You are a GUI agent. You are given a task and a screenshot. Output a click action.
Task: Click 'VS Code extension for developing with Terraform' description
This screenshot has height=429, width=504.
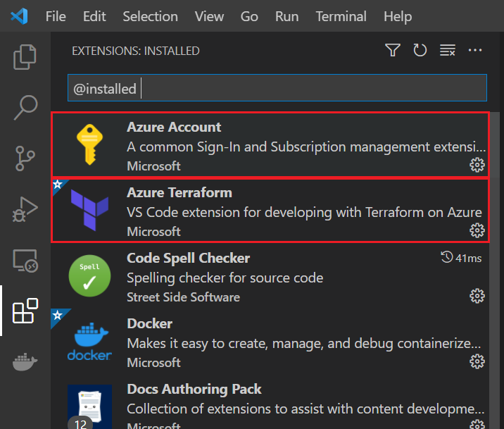304,212
